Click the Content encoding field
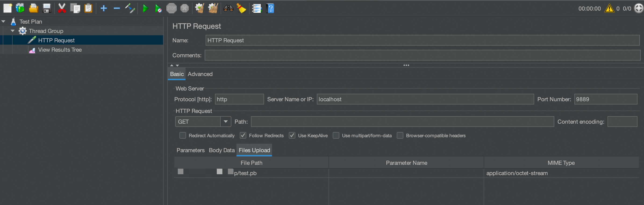 (622, 122)
